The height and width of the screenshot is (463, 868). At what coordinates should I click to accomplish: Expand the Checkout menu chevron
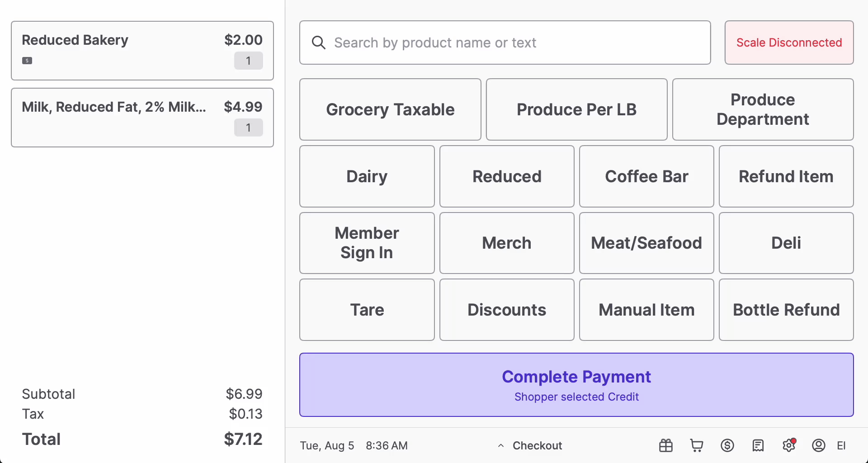[x=501, y=446]
